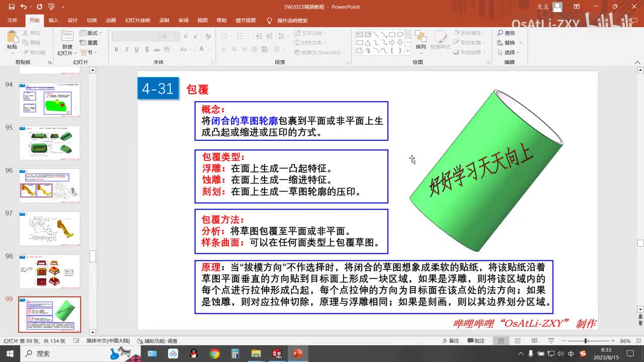
Task: Click zoom percentage 86%
Action: [x=625, y=341]
